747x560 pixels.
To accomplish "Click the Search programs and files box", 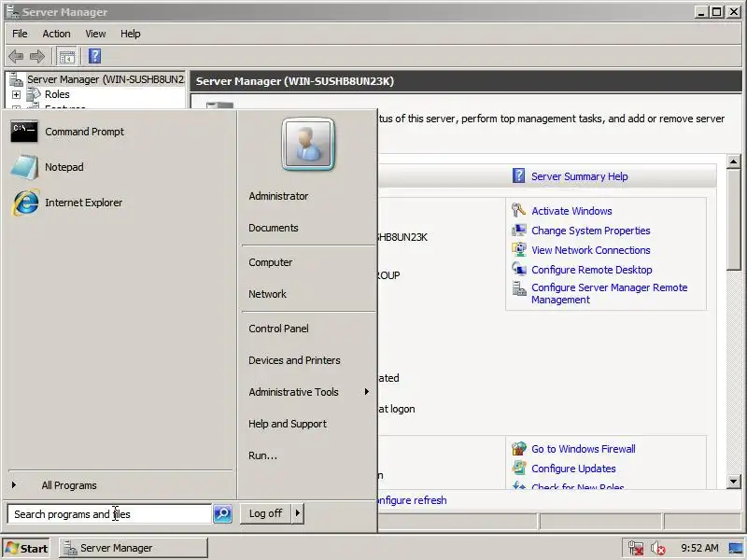I will point(109,514).
